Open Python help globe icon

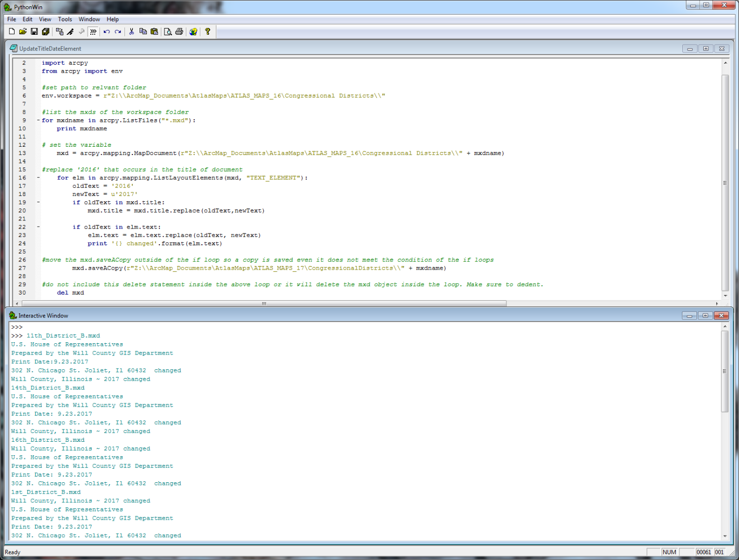coord(194,32)
